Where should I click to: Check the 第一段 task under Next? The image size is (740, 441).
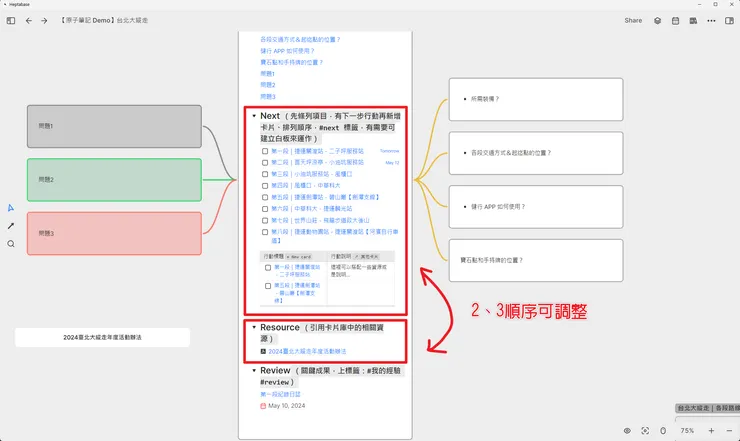pos(265,151)
